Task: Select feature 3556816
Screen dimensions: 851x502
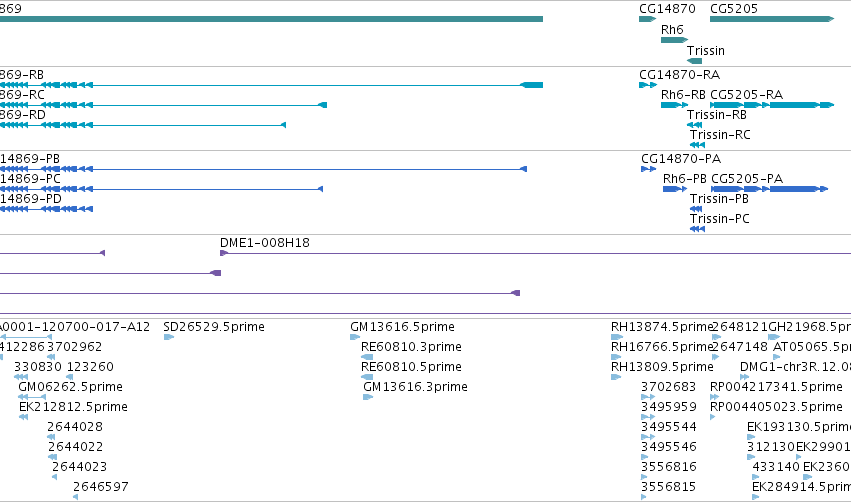Action: (644, 478)
